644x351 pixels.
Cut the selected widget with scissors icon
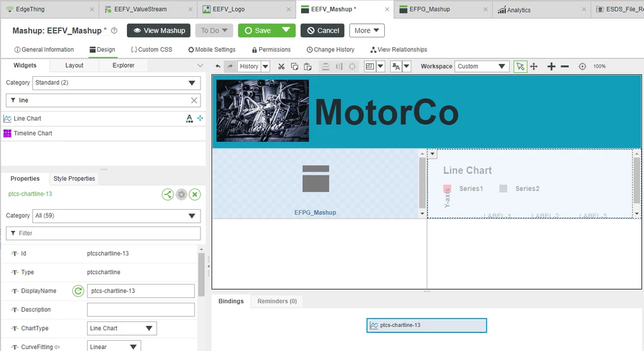pos(281,66)
